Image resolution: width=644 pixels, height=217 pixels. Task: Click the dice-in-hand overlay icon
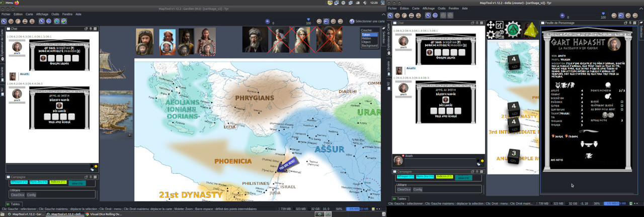pos(500,34)
